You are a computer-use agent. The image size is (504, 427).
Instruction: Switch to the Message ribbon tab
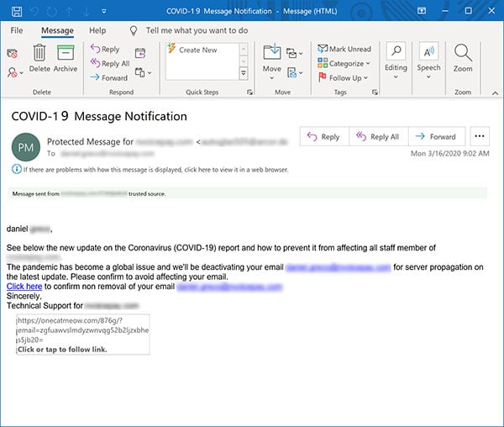pos(57,30)
